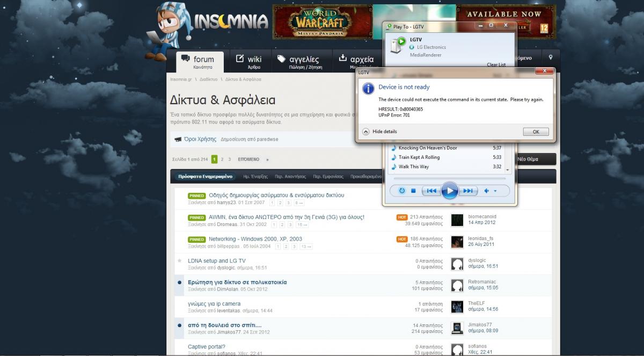Click the PINNED badge on the Networking topic
The height and width of the screenshot is (356, 644).
pos(197,239)
